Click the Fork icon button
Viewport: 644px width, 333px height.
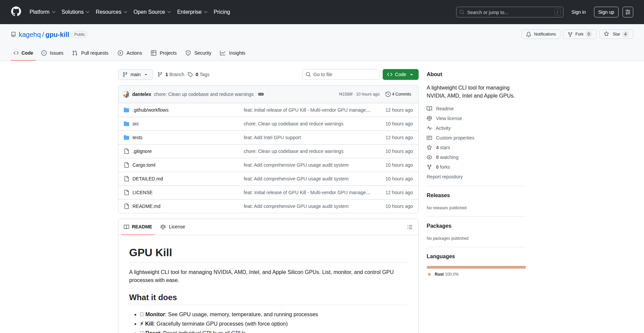(x=580, y=34)
